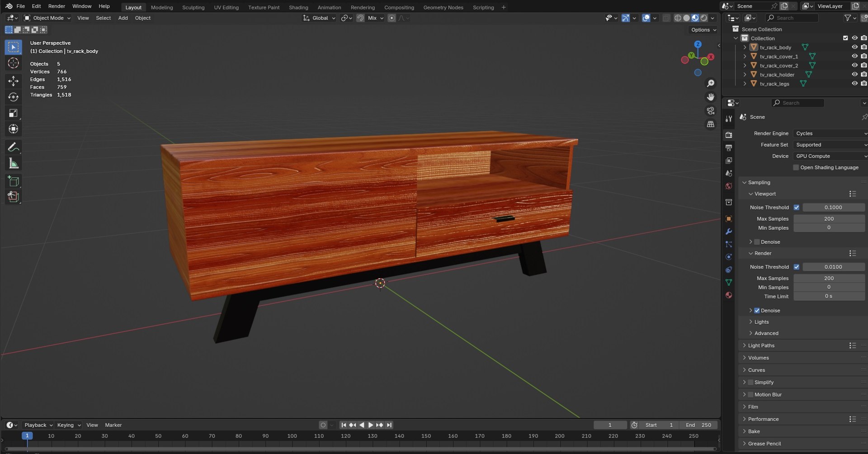The width and height of the screenshot is (868, 454).
Task: Open the Output properties tab icon
Action: [729, 148]
